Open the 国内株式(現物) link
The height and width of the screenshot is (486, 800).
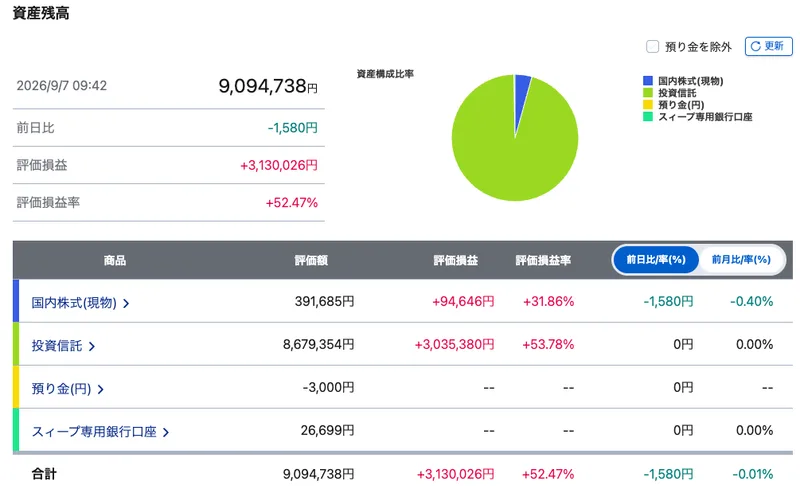[x=74, y=302]
